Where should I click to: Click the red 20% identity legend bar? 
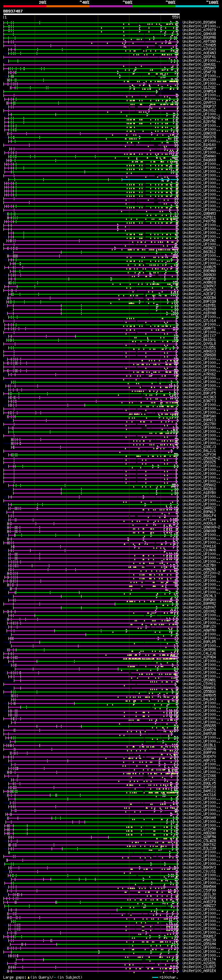[25, 6]
